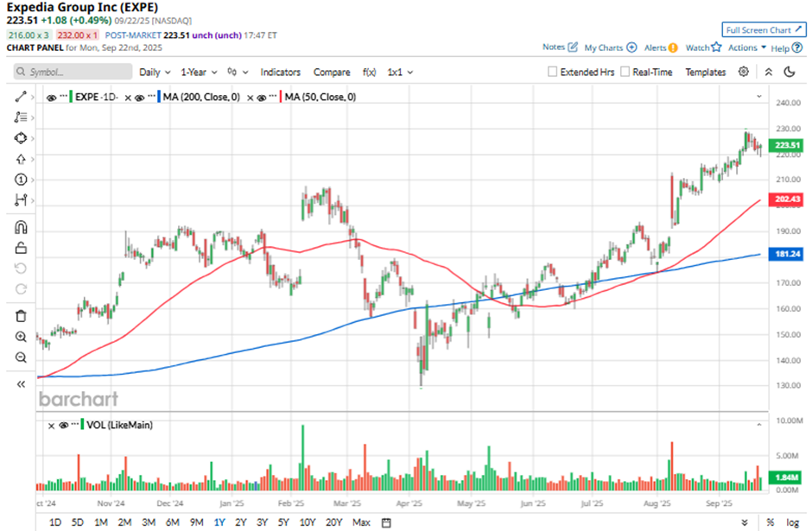Image resolution: width=812 pixels, height=531 pixels.
Task: Click the Notes edit icon
Action: click(572, 47)
